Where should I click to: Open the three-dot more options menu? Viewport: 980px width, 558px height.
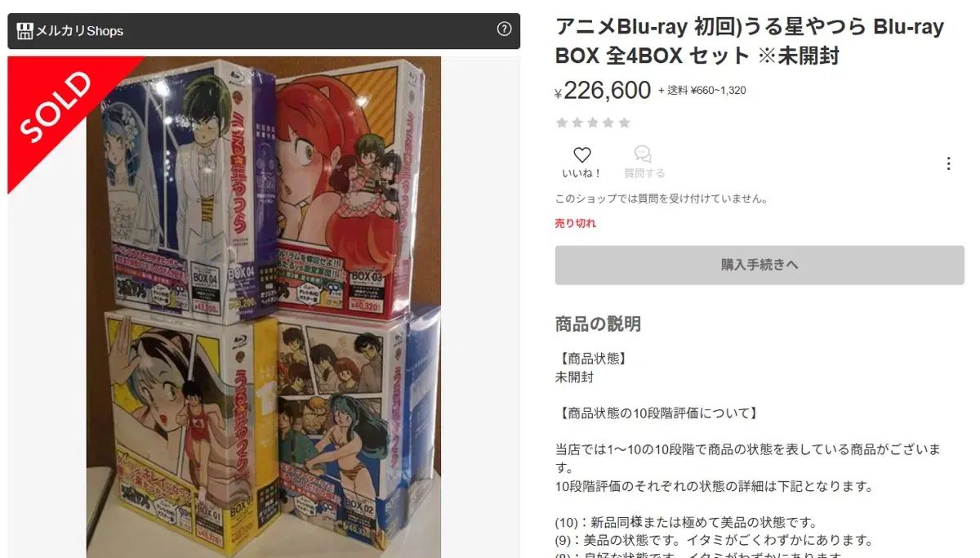pyautogui.click(x=948, y=163)
